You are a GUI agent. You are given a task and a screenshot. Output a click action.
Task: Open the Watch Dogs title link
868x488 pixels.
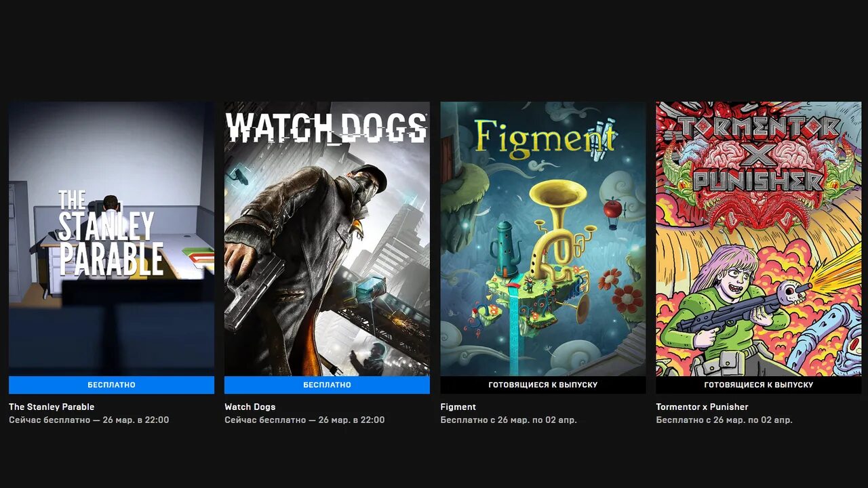(250, 407)
